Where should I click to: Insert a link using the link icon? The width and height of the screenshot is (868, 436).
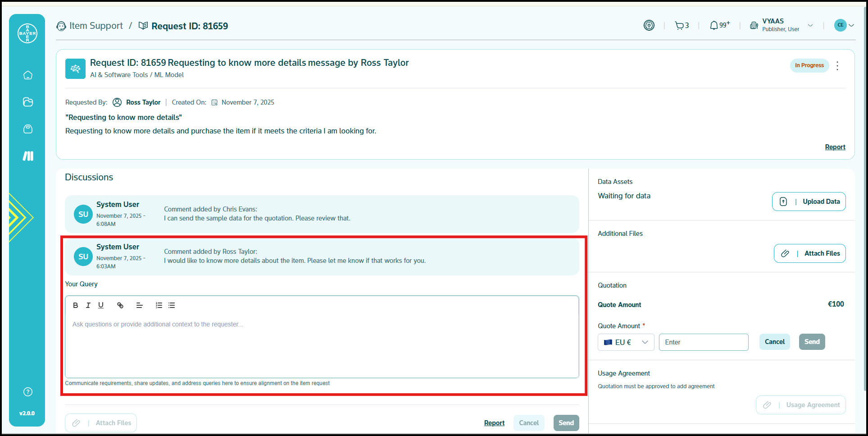(x=120, y=305)
